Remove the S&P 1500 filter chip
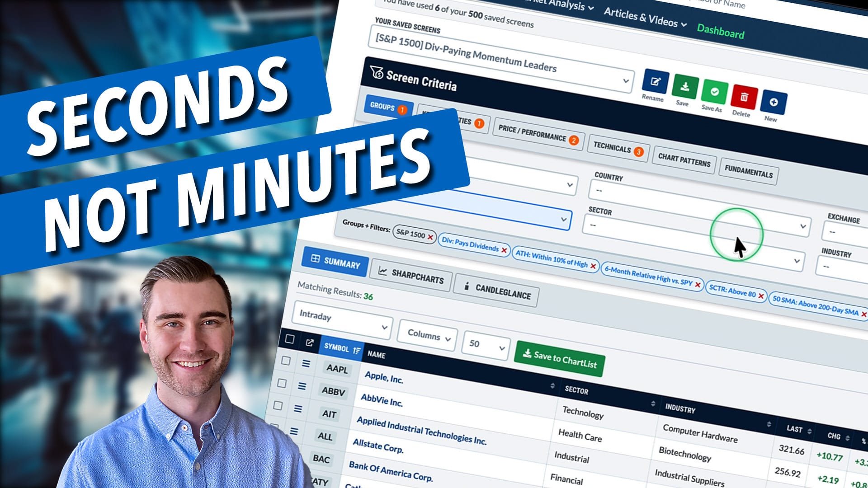The height and width of the screenshot is (488, 868). tap(430, 237)
